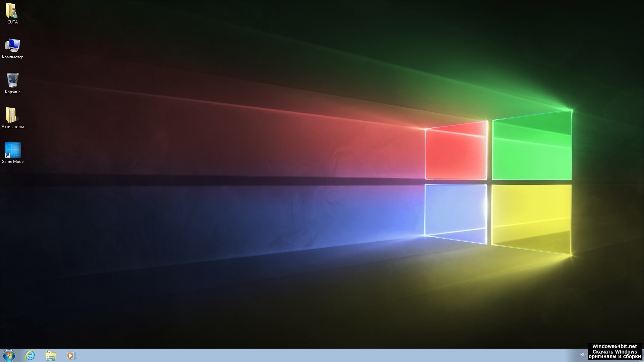This screenshot has height=362, width=644.
Task: Click the RU language indicator
Action: [583, 354]
